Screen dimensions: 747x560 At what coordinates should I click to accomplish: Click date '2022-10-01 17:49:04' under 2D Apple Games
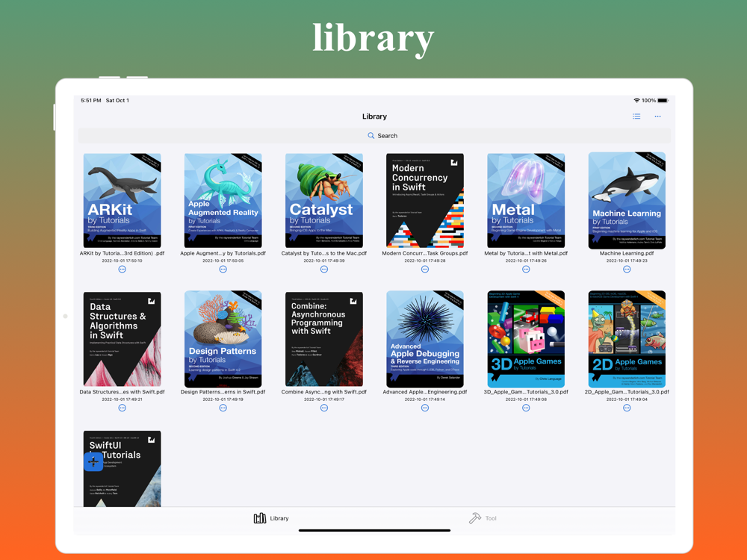(x=627, y=399)
